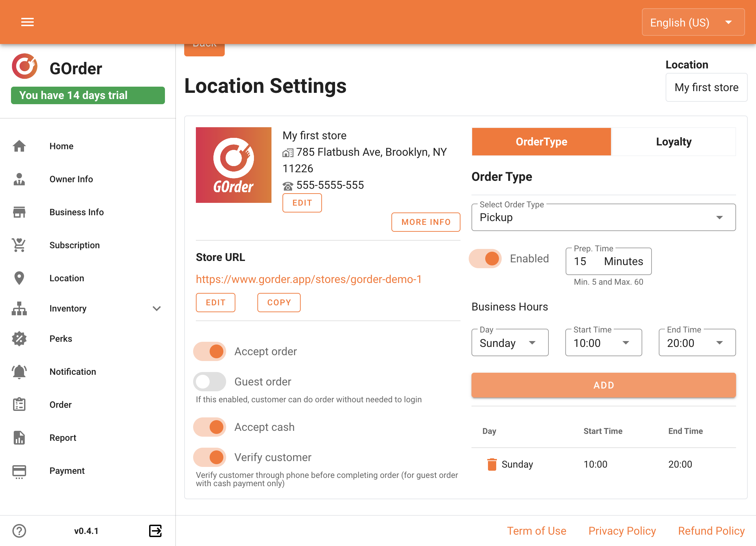The height and width of the screenshot is (546, 756).
Task: Open the English (US) language dropdown
Action: [x=693, y=22]
